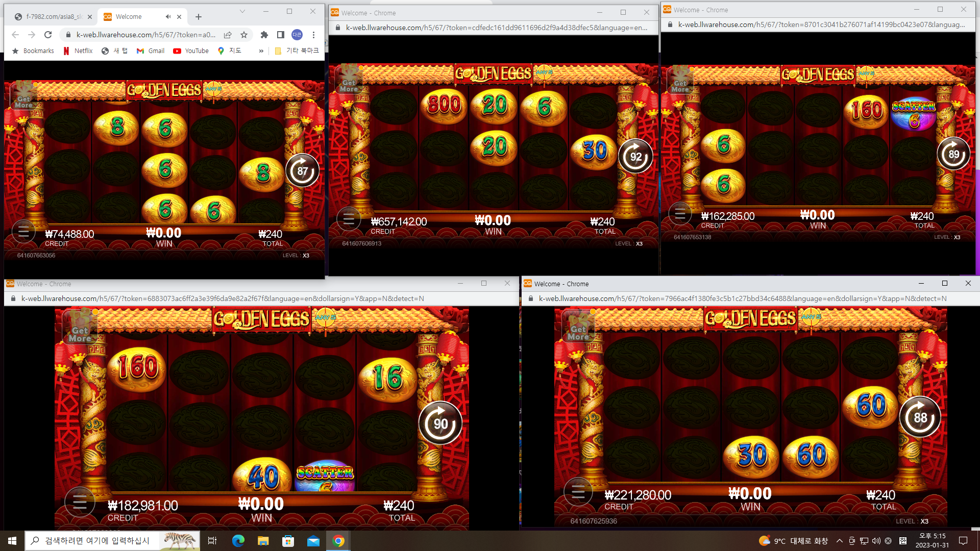Open the YouTube bookmark
The height and width of the screenshot is (551, 980).
191,51
